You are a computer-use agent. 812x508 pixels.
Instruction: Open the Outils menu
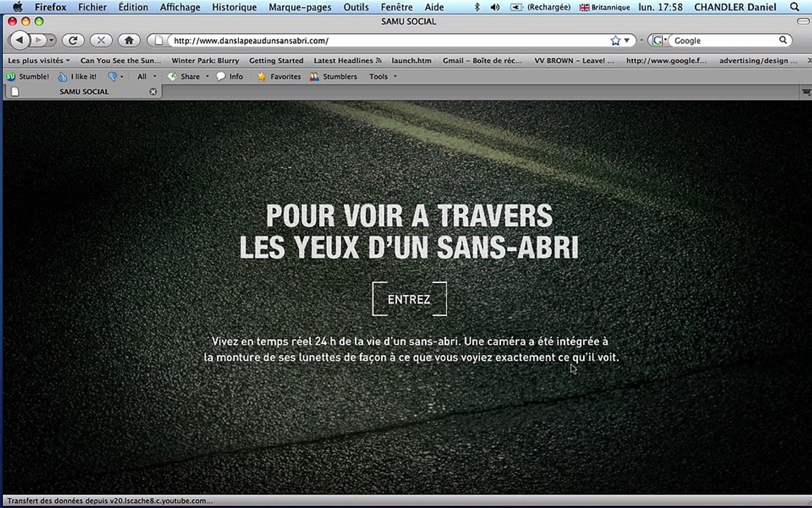(x=356, y=7)
